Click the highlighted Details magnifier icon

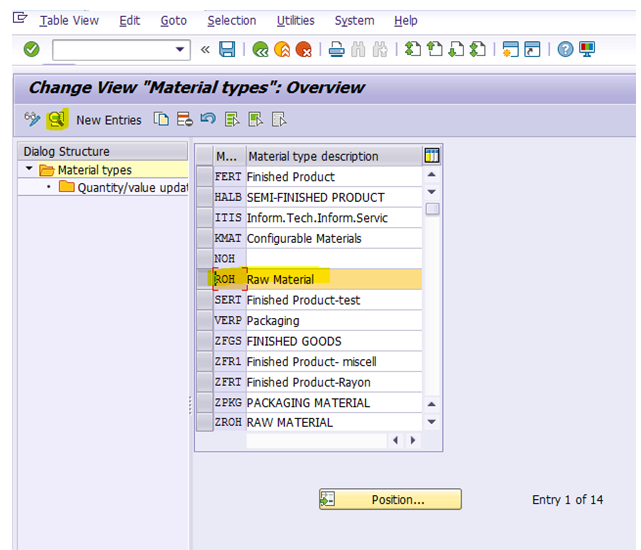[56, 119]
